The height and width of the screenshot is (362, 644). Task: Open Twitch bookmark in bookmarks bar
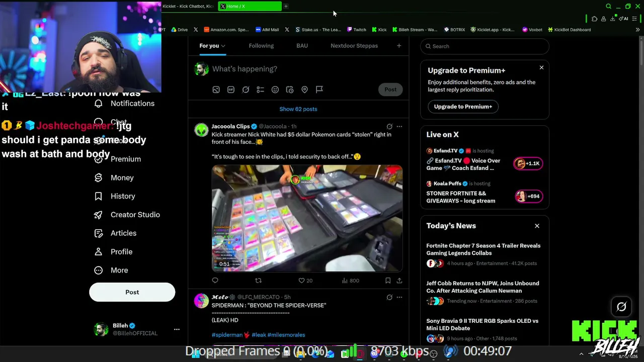(x=356, y=30)
